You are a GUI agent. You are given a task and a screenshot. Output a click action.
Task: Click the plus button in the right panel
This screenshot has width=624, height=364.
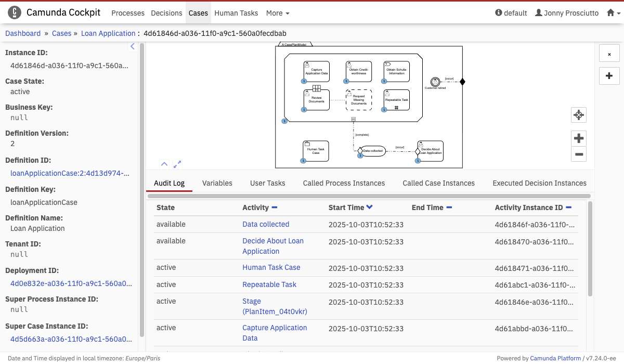tap(609, 76)
